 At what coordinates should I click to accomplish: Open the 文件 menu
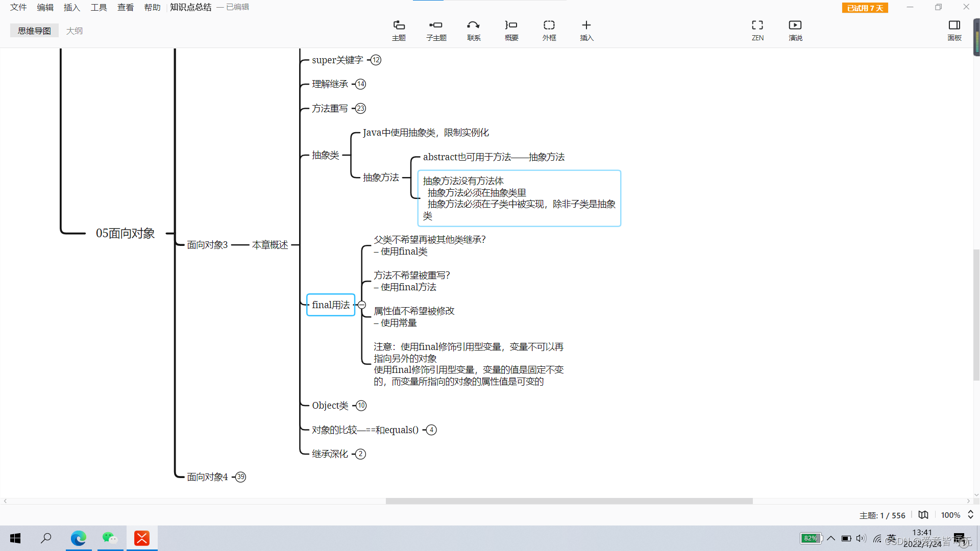pos(18,7)
